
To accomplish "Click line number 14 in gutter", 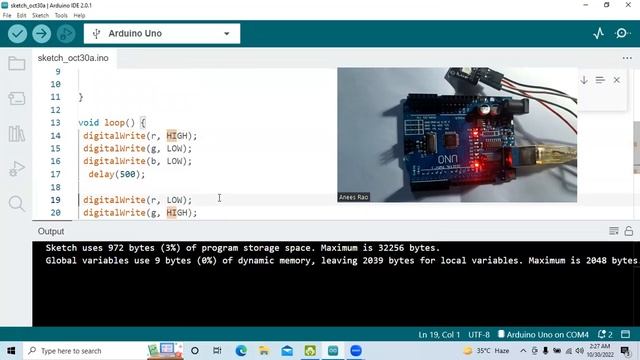I will pos(56,136).
